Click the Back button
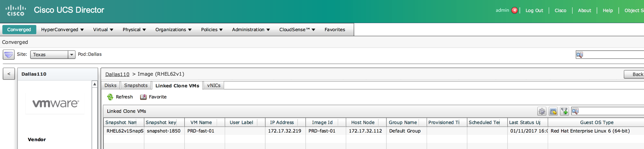644x149 pixels. coord(634,74)
